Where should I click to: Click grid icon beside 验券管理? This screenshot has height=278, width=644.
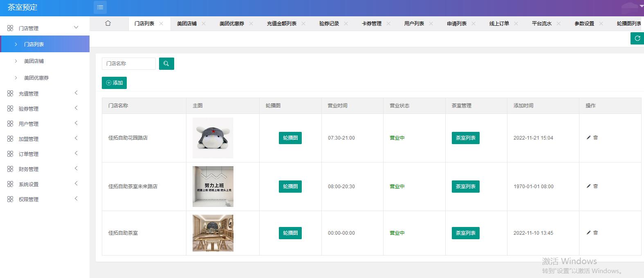(10, 109)
